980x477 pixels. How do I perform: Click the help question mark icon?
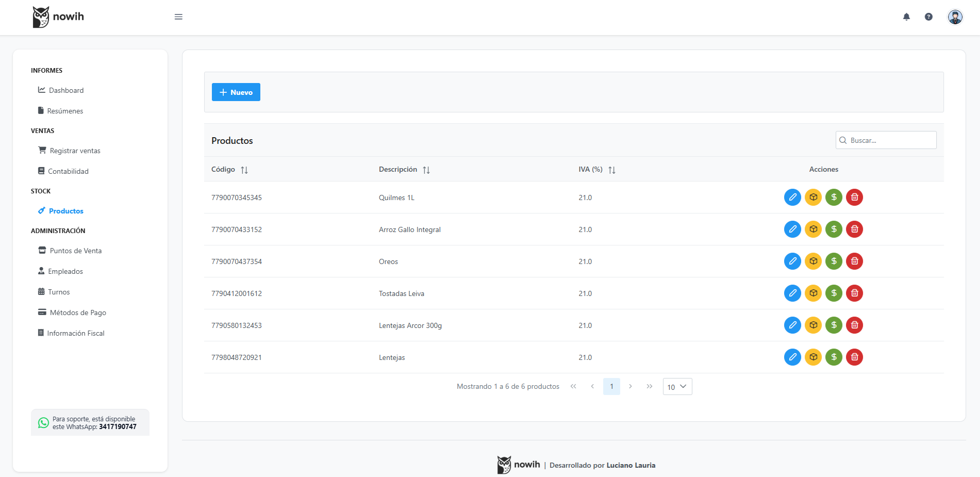pos(928,17)
